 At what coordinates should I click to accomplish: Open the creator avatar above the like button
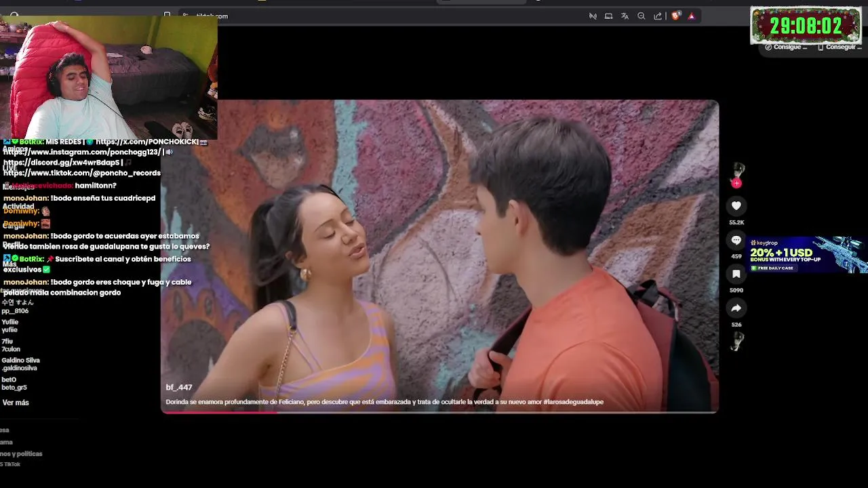tap(738, 170)
